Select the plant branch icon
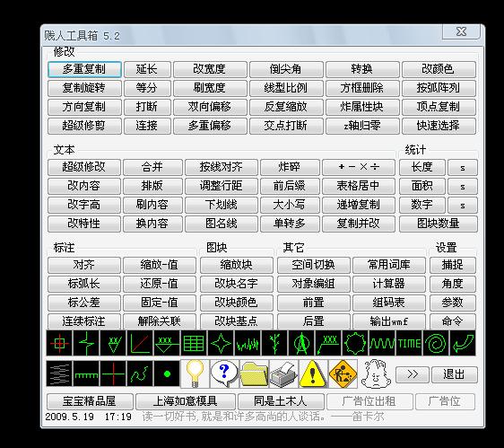504x448 pixels. [274, 343]
